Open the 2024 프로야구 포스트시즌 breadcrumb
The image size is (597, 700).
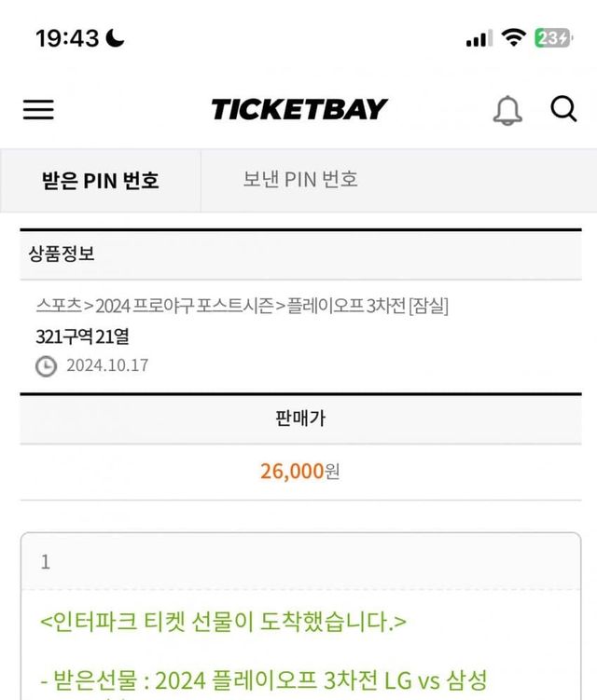pyautogui.click(x=185, y=306)
